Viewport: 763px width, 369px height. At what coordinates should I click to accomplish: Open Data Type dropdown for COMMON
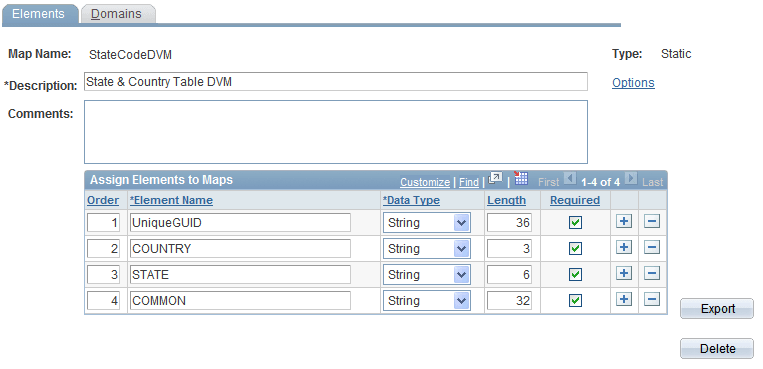tap(426, 301)
